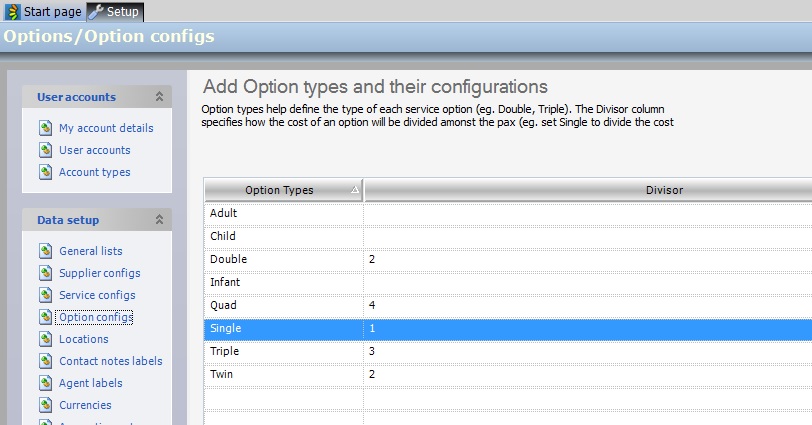Click the Locations icon in sidebar
Viewport: 812px width, 425px height.
click(45, 339)
